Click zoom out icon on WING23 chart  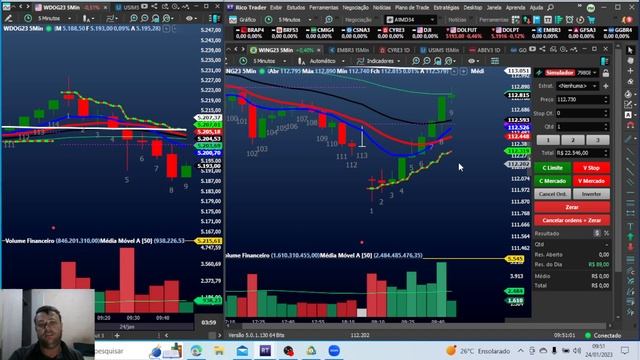click(x=427, y=61)
